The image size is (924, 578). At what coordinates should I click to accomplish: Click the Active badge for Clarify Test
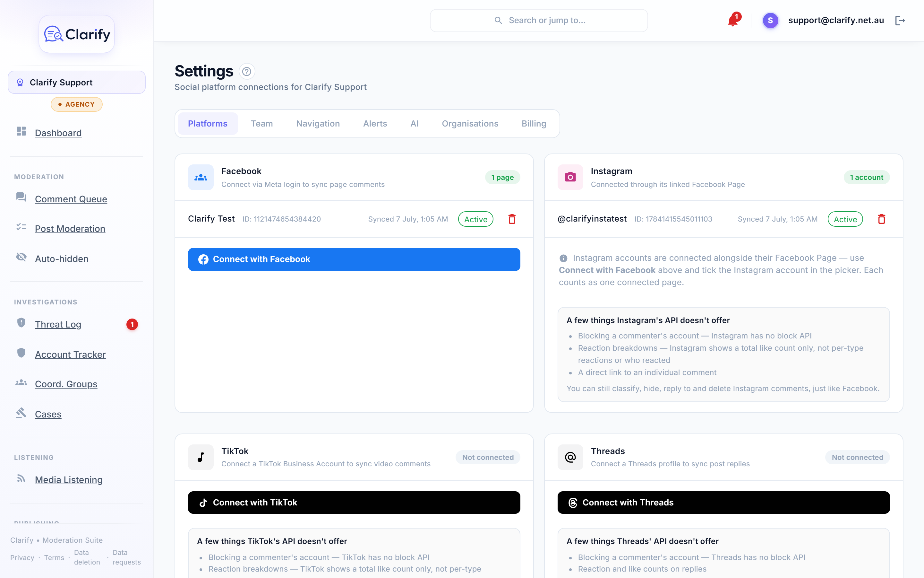[476, 219]
